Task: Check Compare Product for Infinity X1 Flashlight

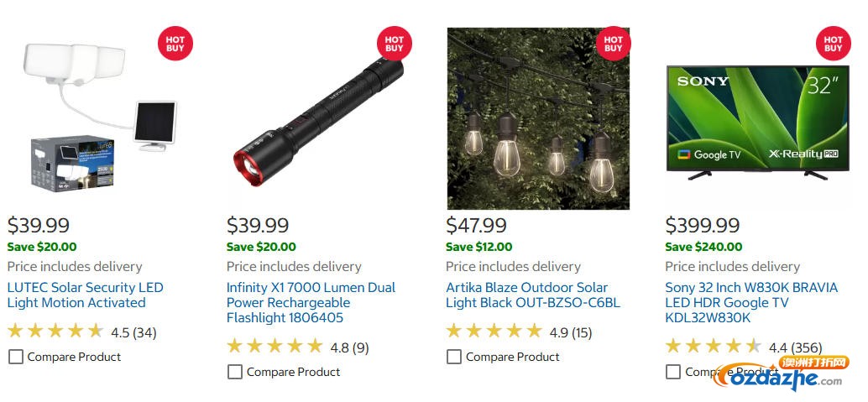Action: point(235,372)
